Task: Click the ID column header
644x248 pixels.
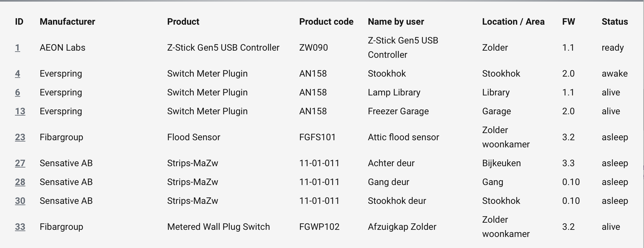Action: pos(19,22)
